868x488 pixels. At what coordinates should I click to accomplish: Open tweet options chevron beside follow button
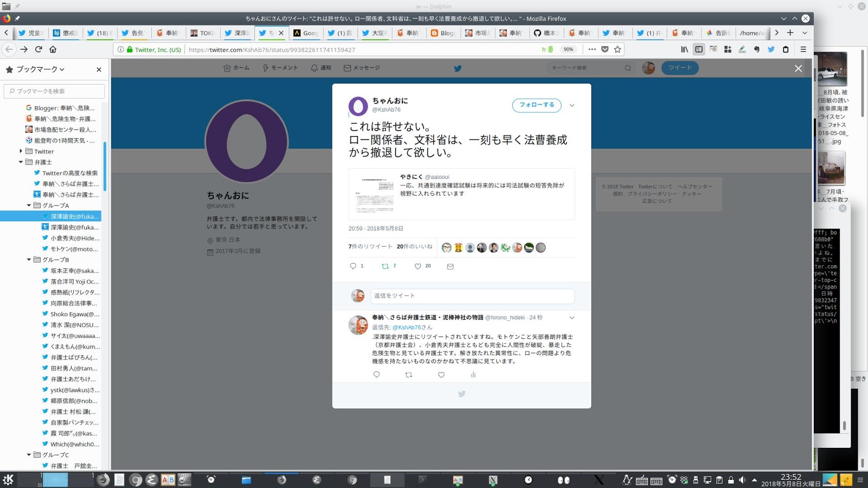(x=572, y=106)
